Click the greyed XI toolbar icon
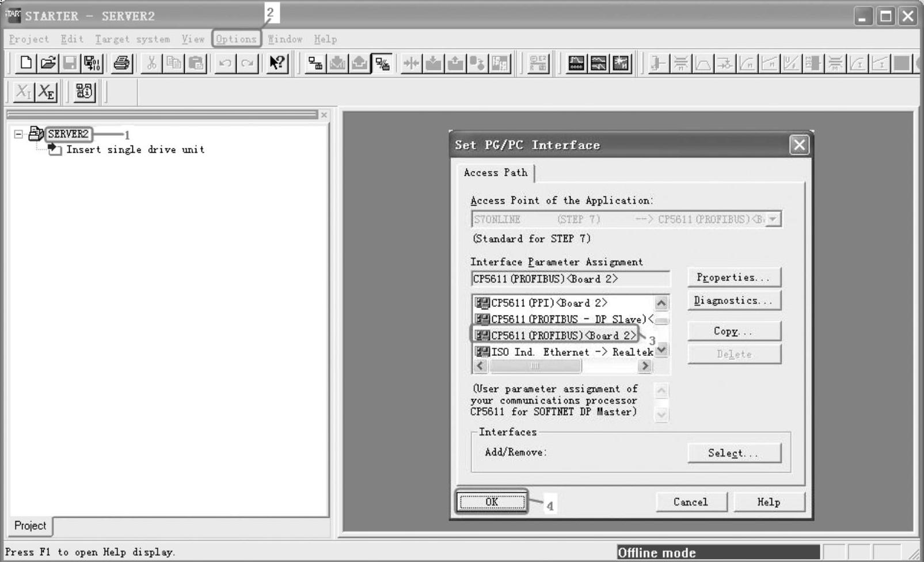Screen dimensions: 924x562 (24, 92)
